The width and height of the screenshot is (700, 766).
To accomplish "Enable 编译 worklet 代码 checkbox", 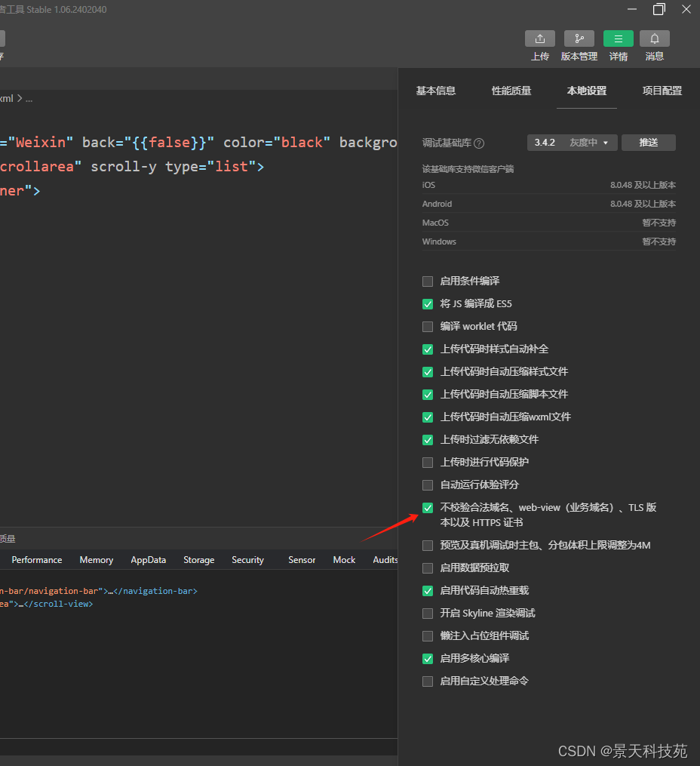I will [x=428, y=326].
